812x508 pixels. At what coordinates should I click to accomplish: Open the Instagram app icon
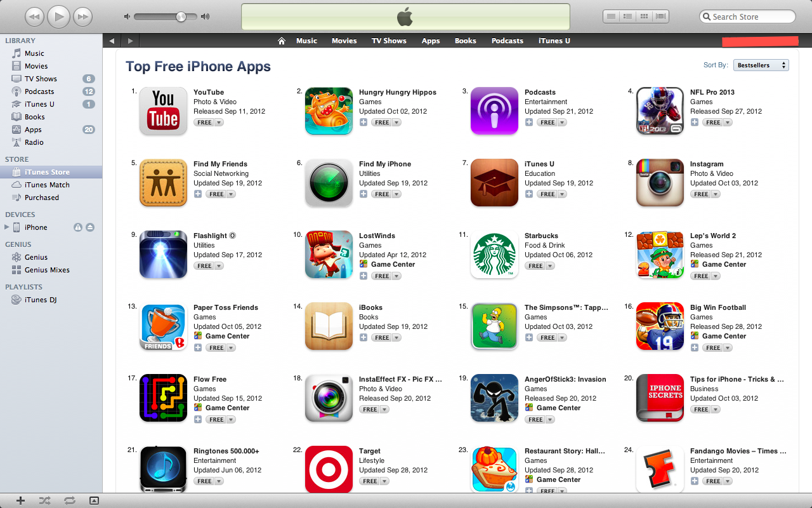[x=660, y=183]
